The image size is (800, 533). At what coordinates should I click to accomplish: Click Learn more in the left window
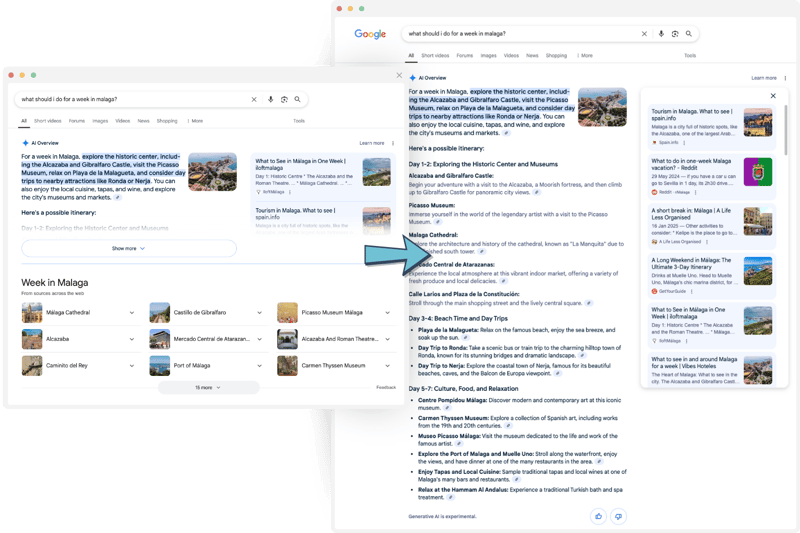click(371, 143)
